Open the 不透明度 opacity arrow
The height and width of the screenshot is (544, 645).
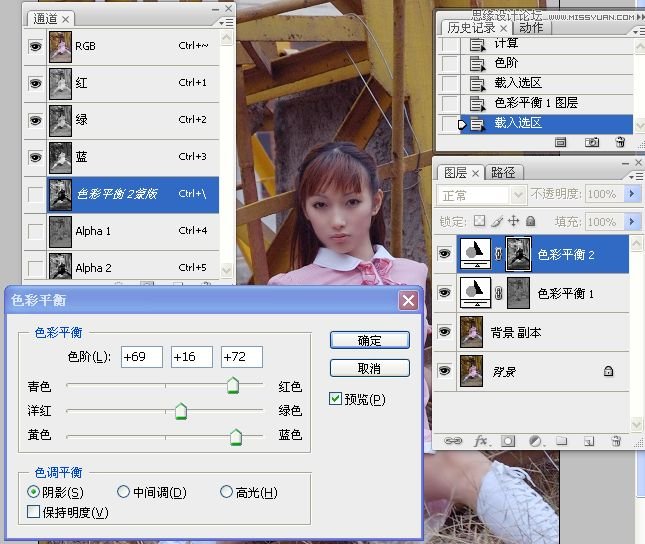tap(632, 193)
